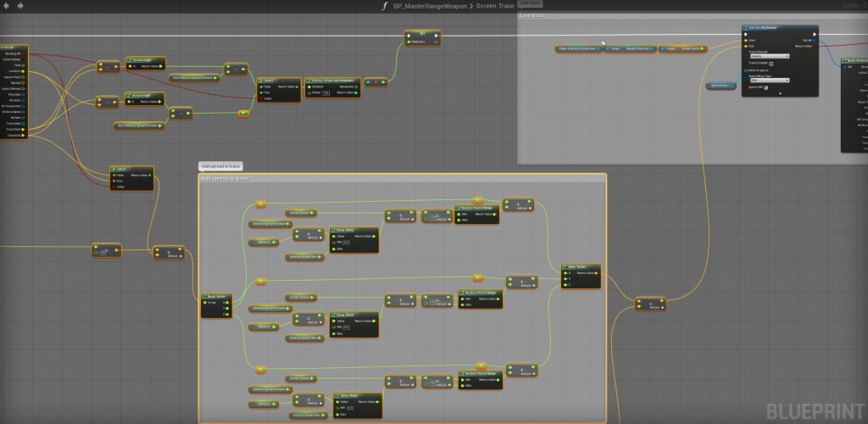Click the Line trace comment box title
The width and height of the screenshot is (868, 424).
coord(532,15)
